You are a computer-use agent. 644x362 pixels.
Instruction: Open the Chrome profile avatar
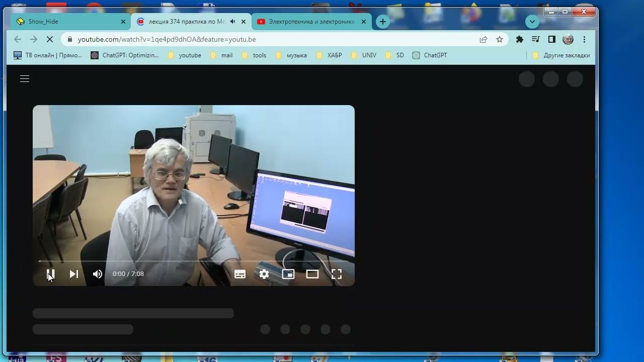[568, 39]
